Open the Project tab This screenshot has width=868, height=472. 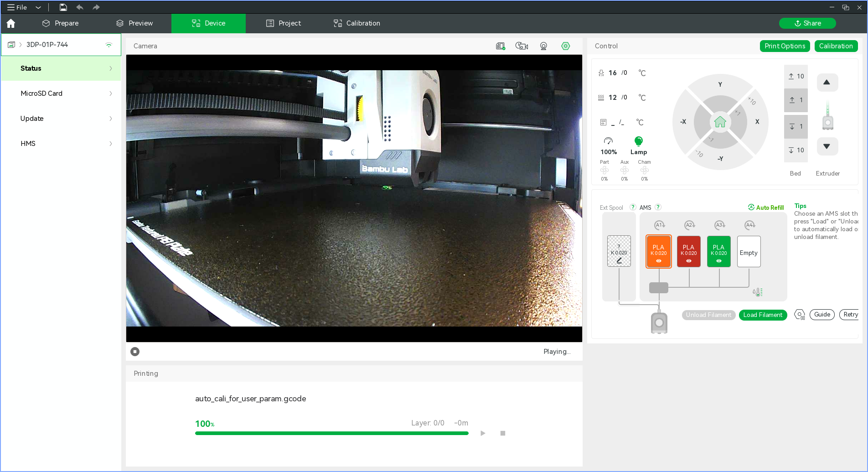[284, 23]
